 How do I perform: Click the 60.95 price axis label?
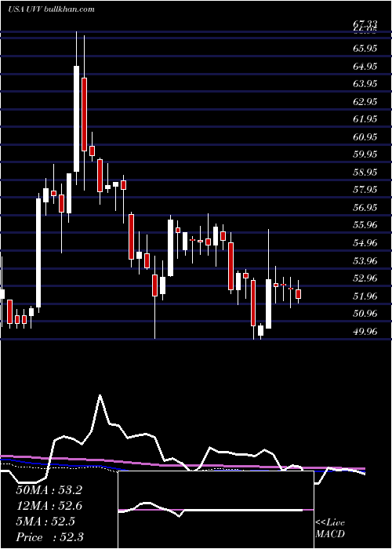click(365, 136)
